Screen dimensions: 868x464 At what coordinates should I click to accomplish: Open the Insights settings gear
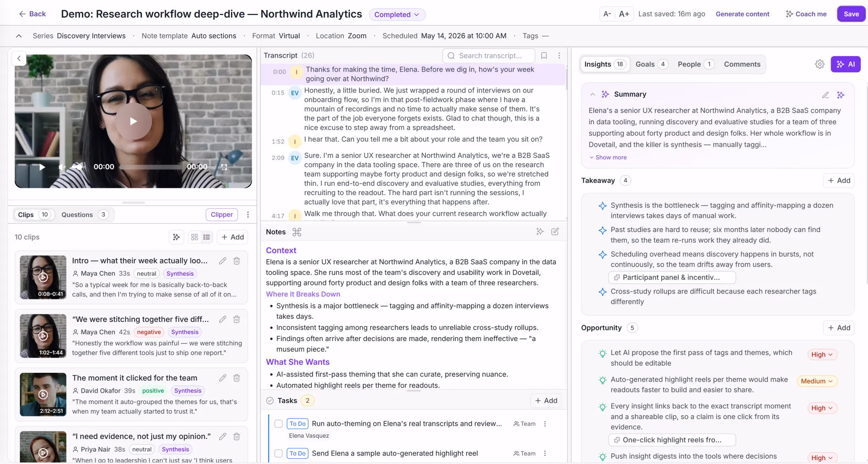pyautogui.click(x=820, y=64)
